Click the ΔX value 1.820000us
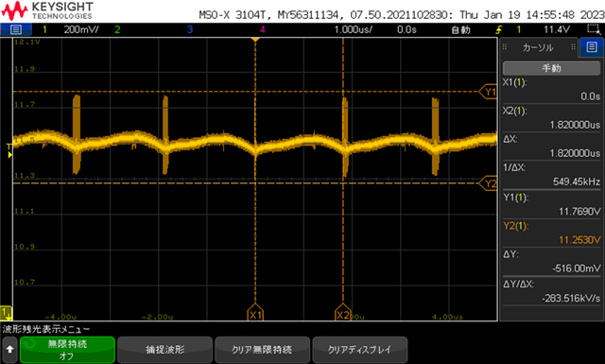The height and width of the screenshot is (364, 605). pos(575,153)
